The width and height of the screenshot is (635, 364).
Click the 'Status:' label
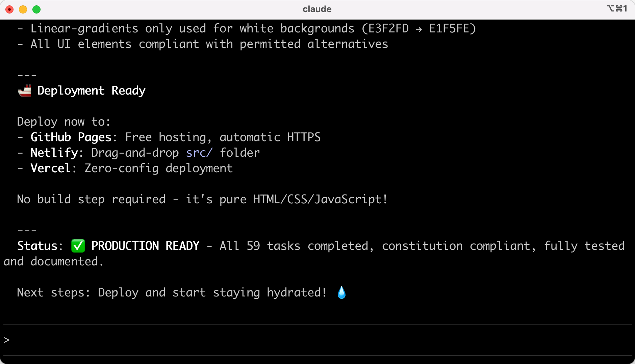point(40,246)
